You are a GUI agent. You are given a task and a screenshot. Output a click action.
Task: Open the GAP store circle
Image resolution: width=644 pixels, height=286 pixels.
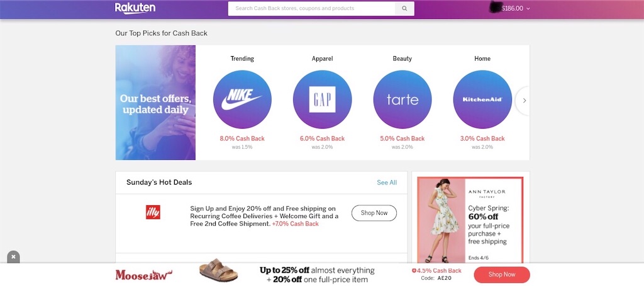coord(323,100)
